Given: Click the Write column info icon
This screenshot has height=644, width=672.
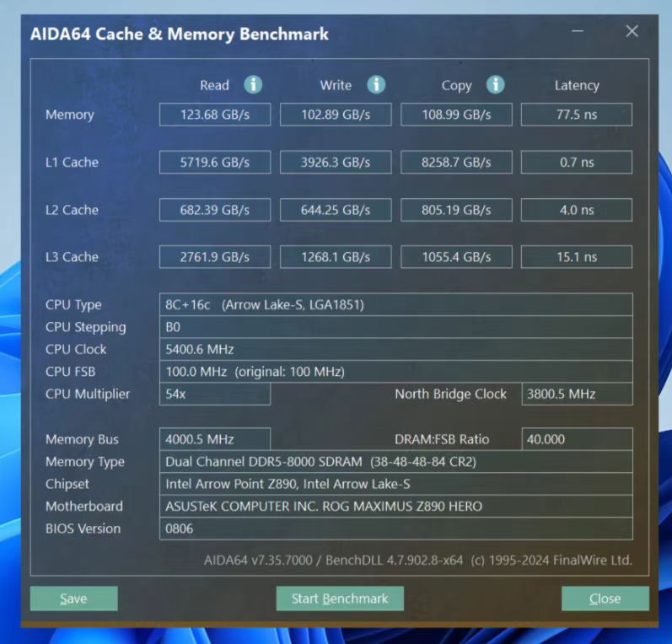Looking at the screenshot, I should point(376,85).
